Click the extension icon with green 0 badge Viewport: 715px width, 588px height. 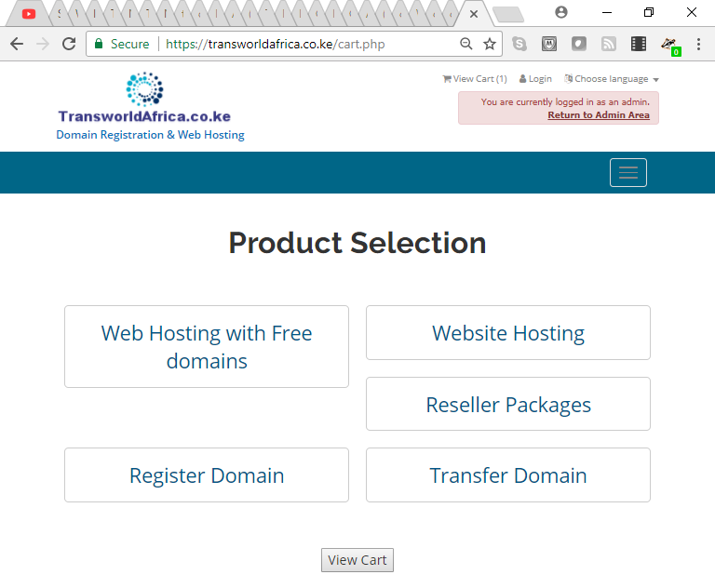click(670, 46)
